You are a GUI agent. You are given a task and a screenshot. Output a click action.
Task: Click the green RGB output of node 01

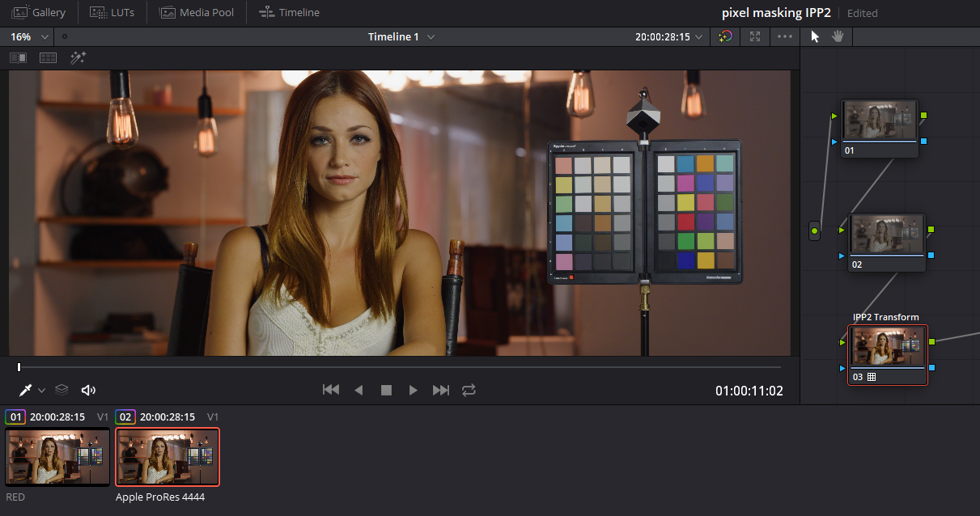923,116
